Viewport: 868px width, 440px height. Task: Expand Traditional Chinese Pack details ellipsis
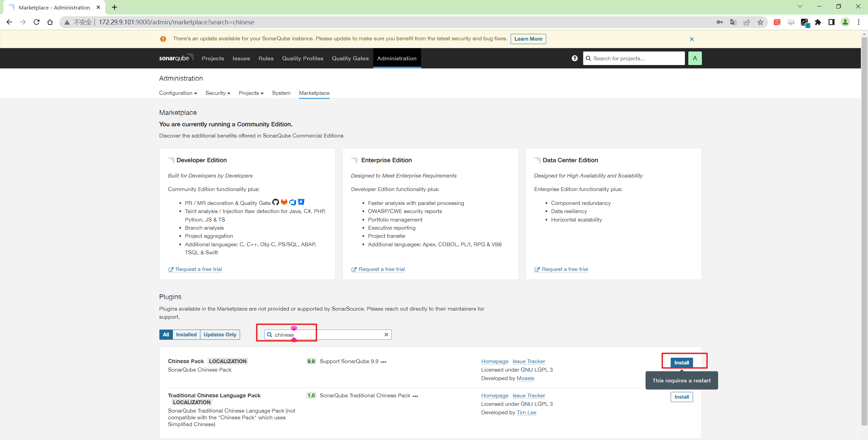click(415, 396)
